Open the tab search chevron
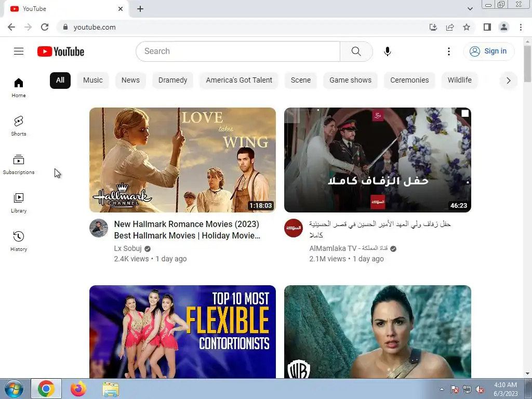The width and height of the screenshot is (532, 399). pos(470,9)
